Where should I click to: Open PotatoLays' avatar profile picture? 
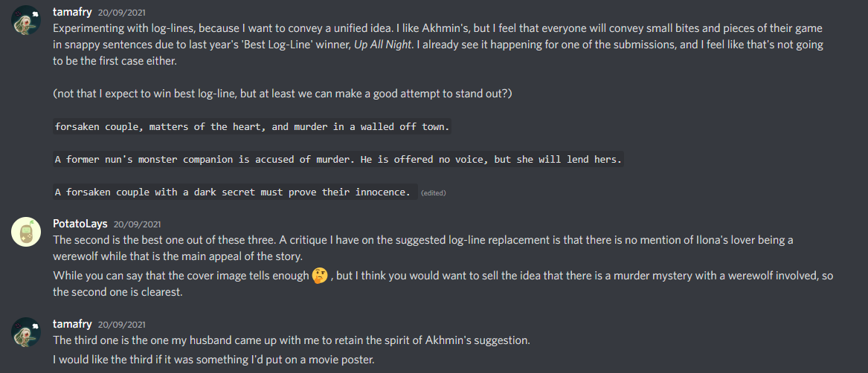click(25, 233)
